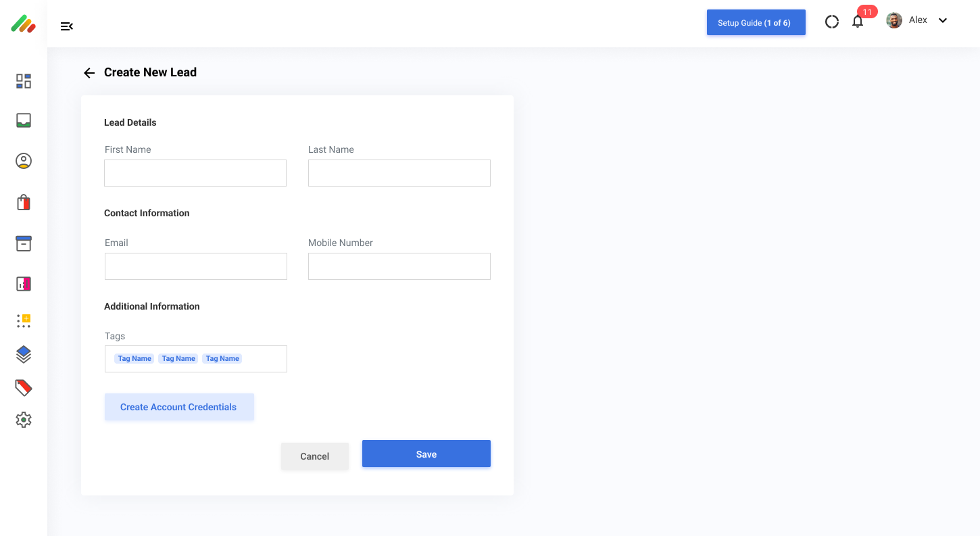Click the circular progress icon in header
This screenshot has height=536, width=980.
click(x=832, y=22)
